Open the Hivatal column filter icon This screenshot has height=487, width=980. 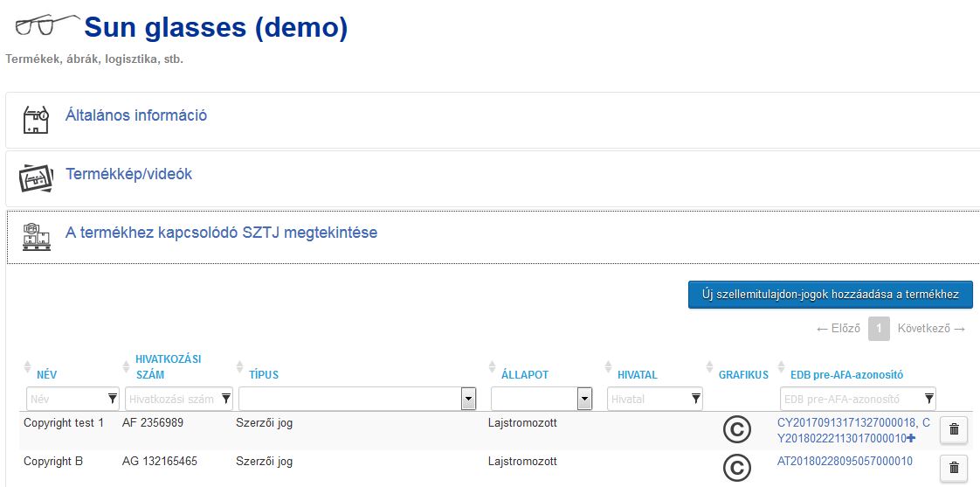[695, 398]
